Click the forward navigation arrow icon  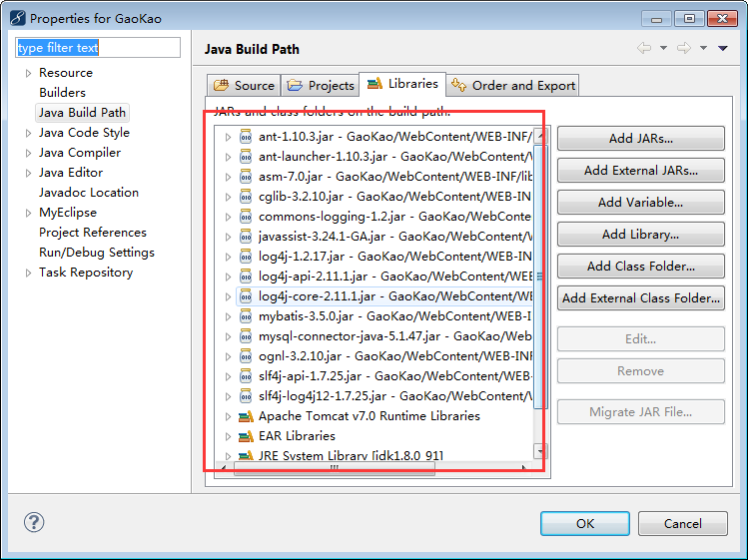pyautogui.click(x=684, y=48)
